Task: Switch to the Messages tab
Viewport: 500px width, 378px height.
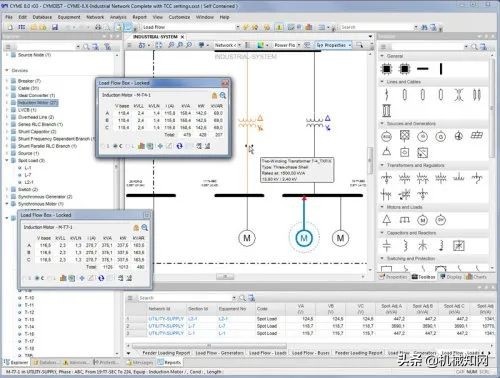Action: pos(140,362)
